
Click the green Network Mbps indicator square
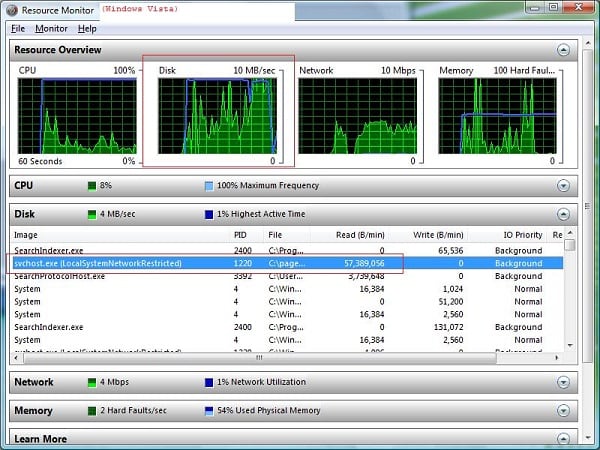(93, 382)
